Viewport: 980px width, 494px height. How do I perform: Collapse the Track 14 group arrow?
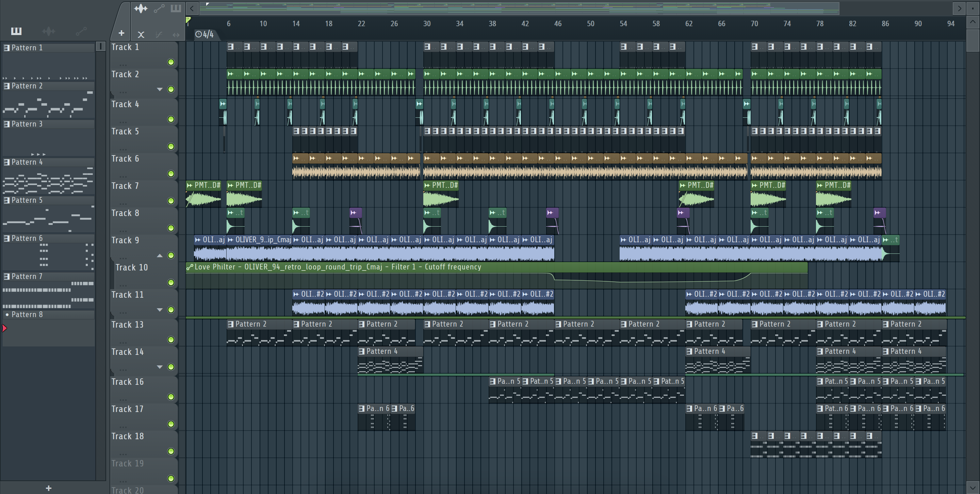pyautogui.click(x=160, y=367)
